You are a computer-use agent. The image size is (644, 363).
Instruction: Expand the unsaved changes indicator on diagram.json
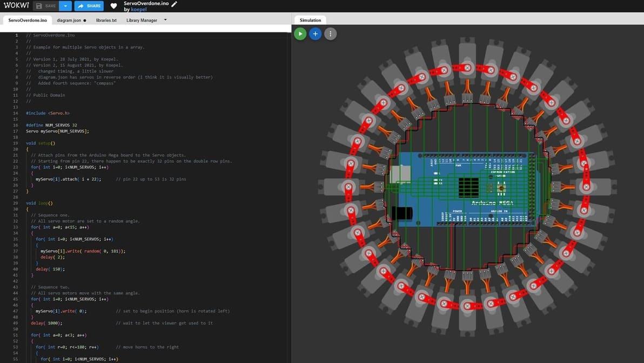point(85,20)
